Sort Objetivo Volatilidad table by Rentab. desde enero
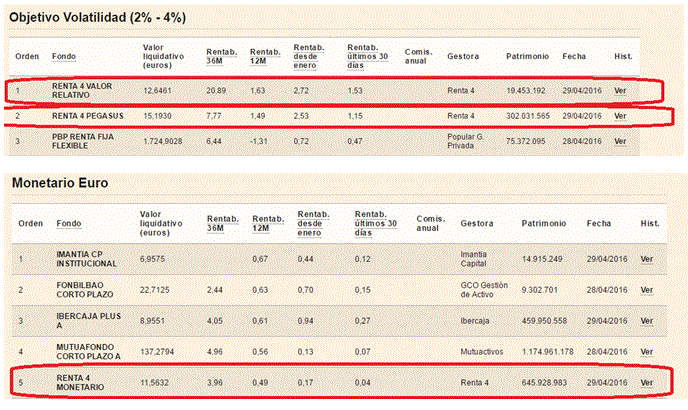 tap(309, 57)
